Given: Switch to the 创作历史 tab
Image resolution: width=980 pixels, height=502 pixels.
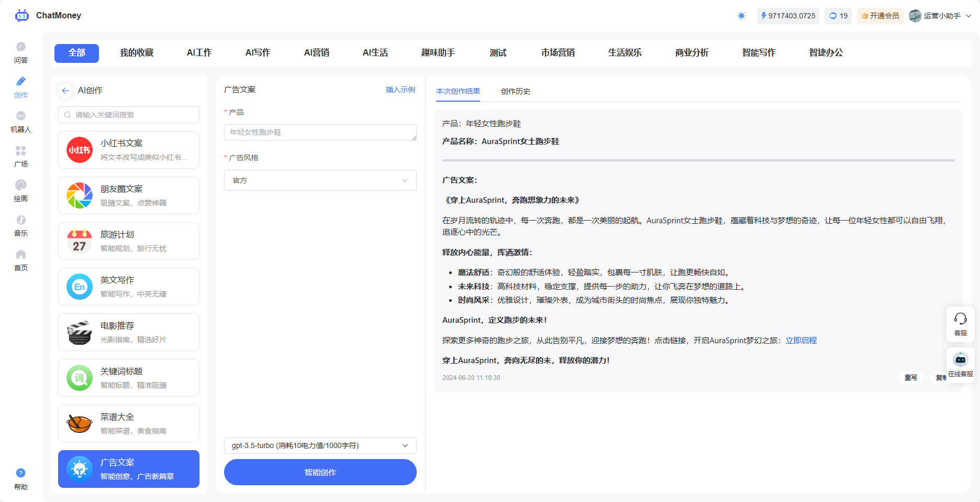Looking at the screenshot, I should pos(516,91).
